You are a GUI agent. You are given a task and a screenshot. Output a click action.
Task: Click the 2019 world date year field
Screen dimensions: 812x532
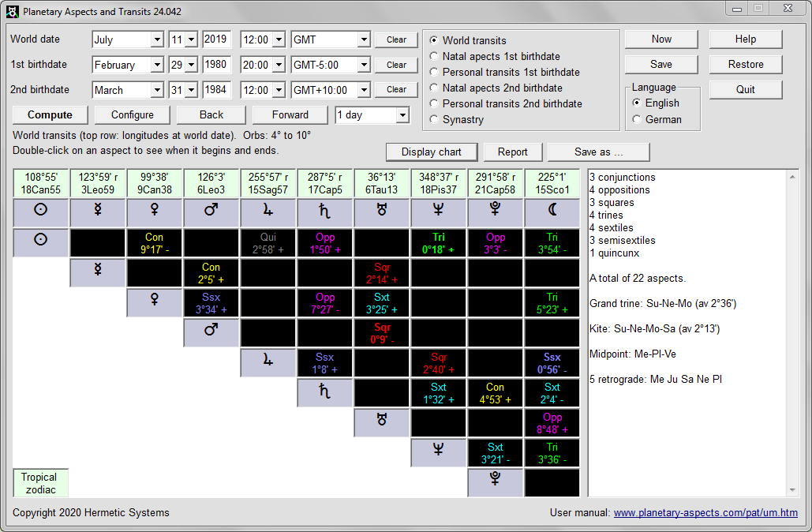click(216, 39)
